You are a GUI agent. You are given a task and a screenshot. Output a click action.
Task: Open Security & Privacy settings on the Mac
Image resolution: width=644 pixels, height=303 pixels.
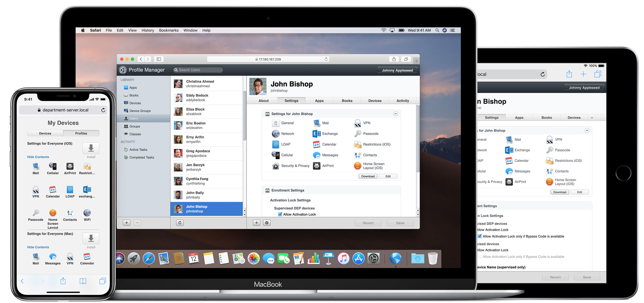click(290, 166)
